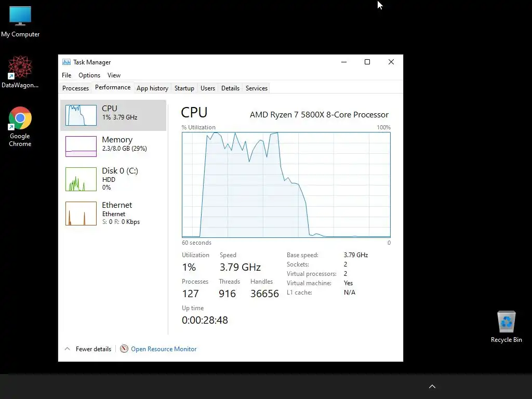Screen dimensions: 532x399
Task: Select the Google Chrome desktop shortcut
Action: point(20,127)
